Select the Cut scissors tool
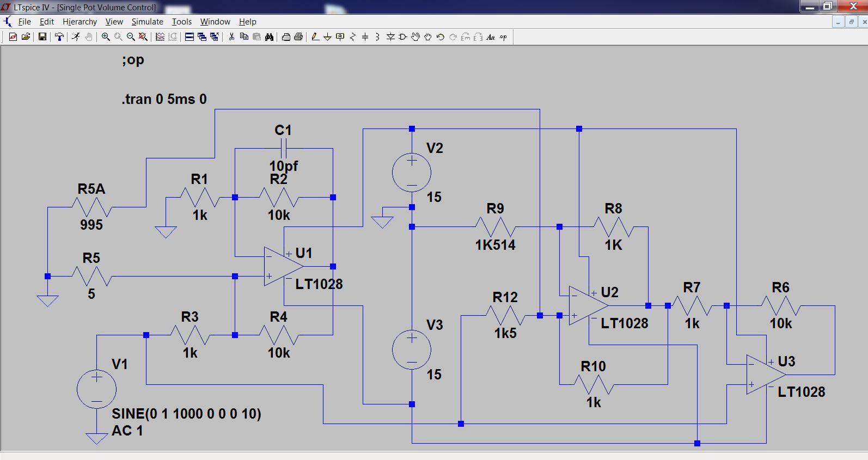Image resolution: width=868 pixels, height=460 pixels. pos(231,37)
